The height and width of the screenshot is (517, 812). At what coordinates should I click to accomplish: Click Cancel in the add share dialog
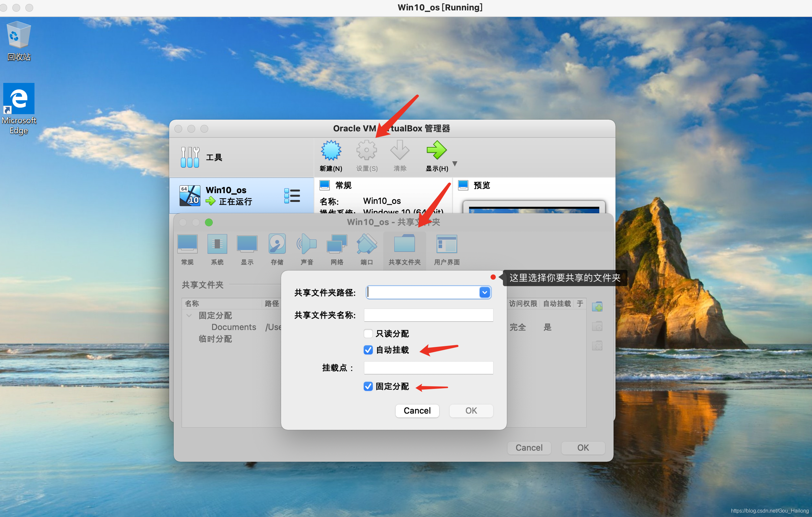417,410
